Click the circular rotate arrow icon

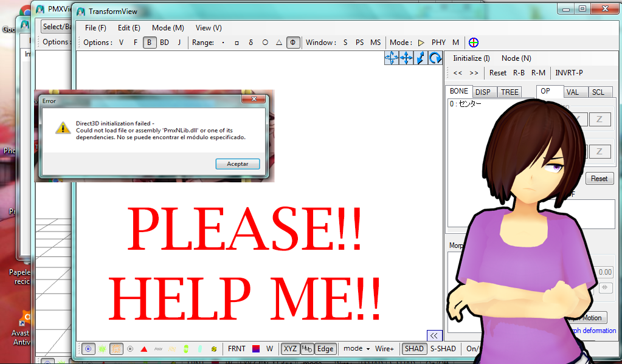pos(435,58)
